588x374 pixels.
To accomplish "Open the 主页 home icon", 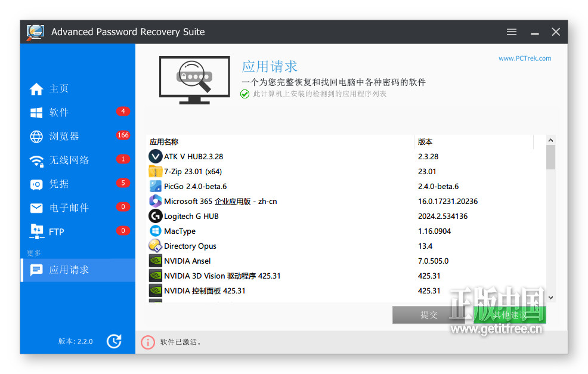I will [36, 89].
